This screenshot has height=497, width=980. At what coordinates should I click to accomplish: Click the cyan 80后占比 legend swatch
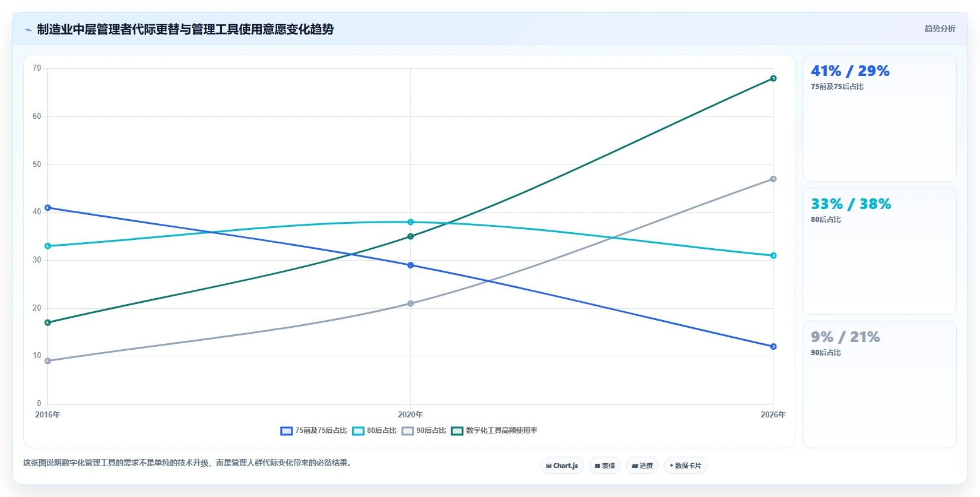(359, 431)
